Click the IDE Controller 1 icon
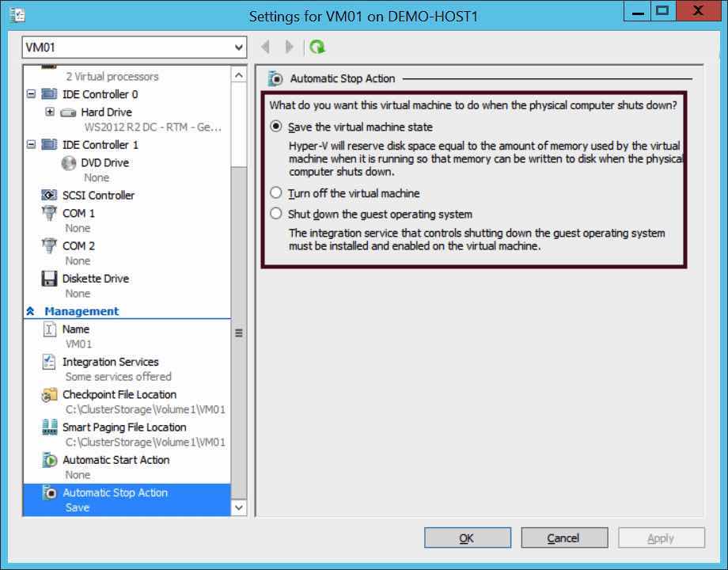 coord(49,144)
